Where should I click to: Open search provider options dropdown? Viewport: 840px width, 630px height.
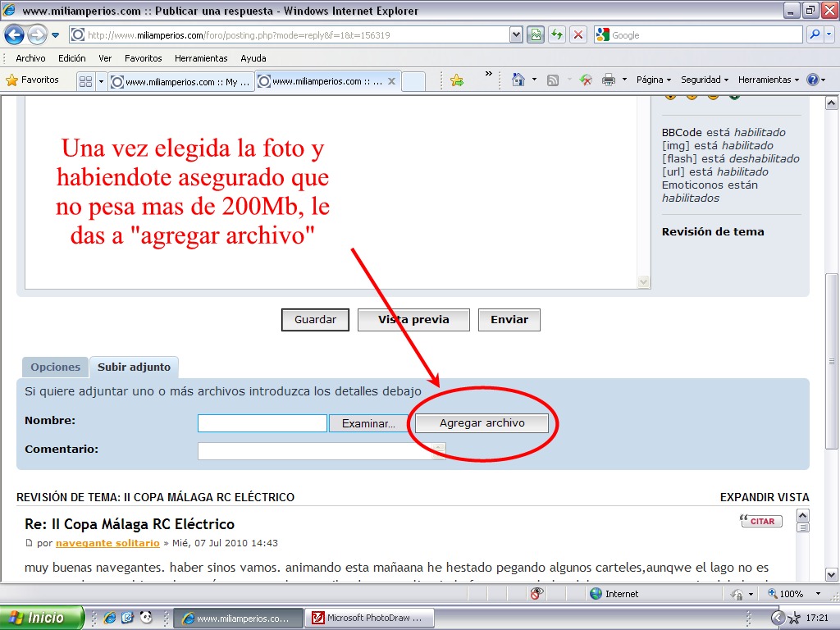point(829,35)
